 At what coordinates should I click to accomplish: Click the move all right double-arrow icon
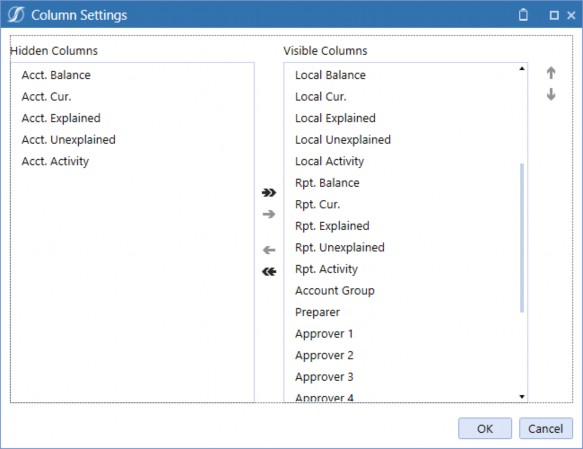click(269, 193)
